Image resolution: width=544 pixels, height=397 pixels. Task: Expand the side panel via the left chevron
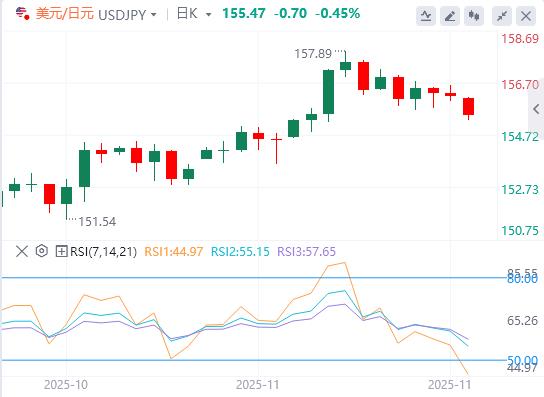coord(536,109)
